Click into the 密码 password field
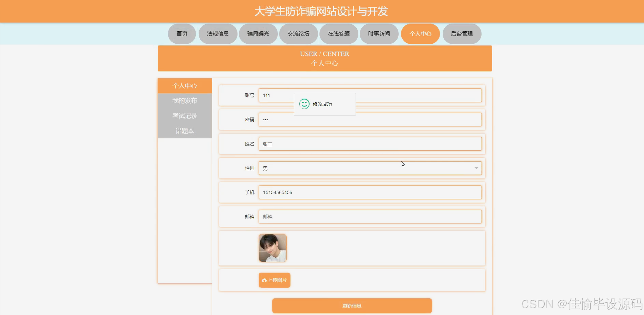 point(370,120)
